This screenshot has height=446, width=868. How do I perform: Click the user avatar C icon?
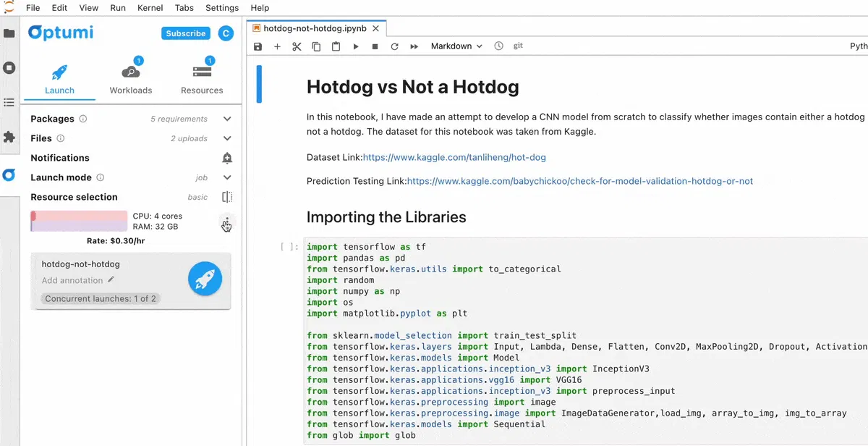click(226, 33)
